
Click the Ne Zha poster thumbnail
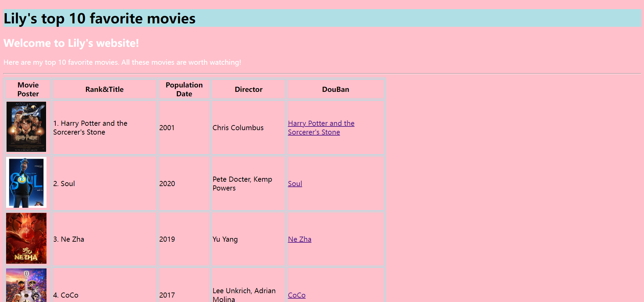(x=26, y=238)
